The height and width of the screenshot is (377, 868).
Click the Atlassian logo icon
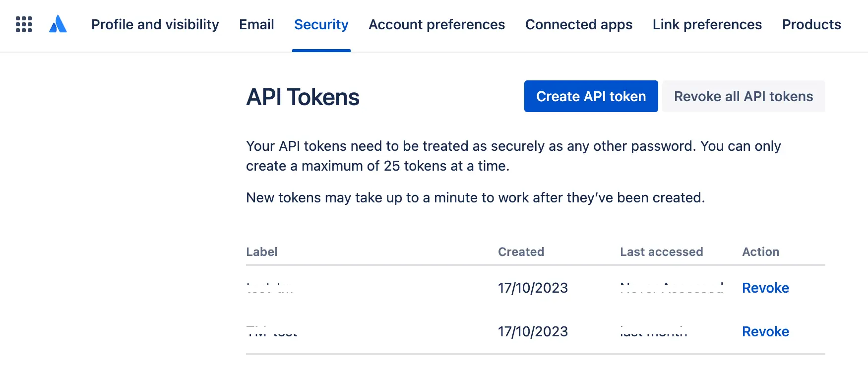(58, 24)
